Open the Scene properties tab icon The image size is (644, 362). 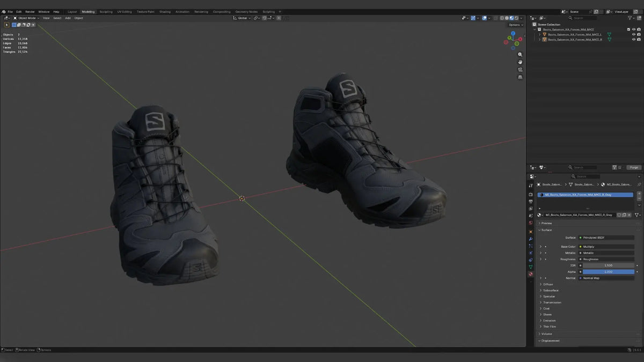click(531, 216)
